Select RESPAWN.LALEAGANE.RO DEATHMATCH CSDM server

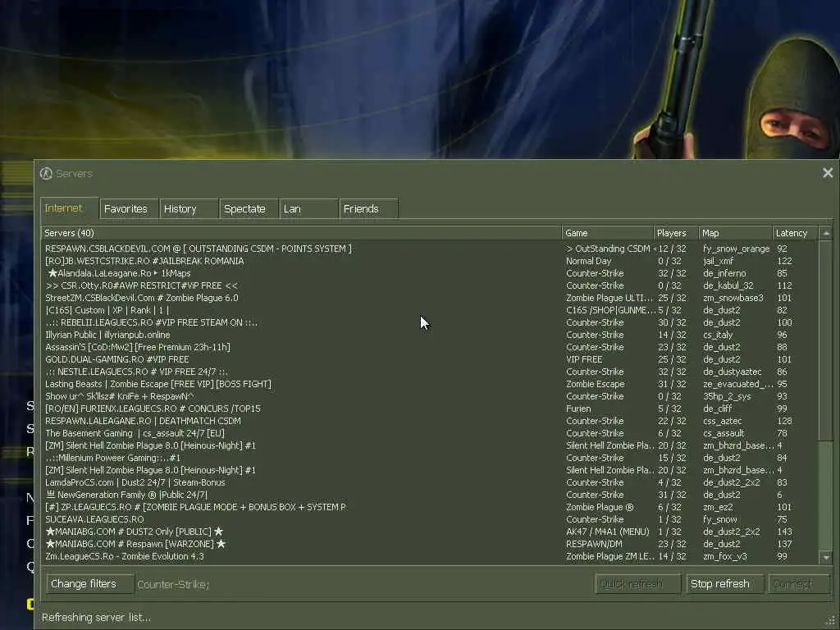coord(431,421)
